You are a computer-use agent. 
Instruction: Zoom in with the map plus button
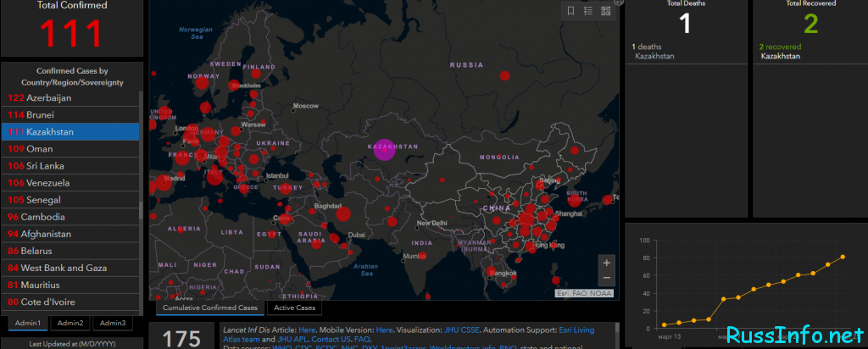coord(607,263)
